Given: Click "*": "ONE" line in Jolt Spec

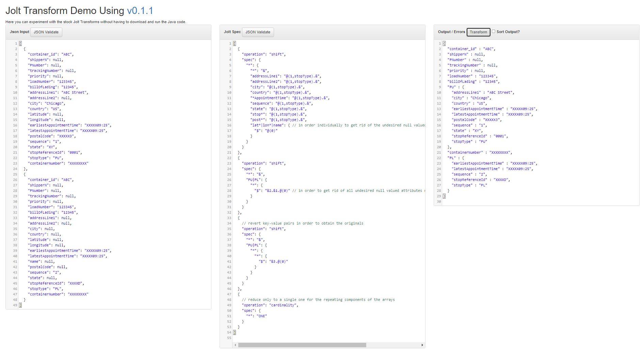Looking at the screenshot, I should pos(257,316).
